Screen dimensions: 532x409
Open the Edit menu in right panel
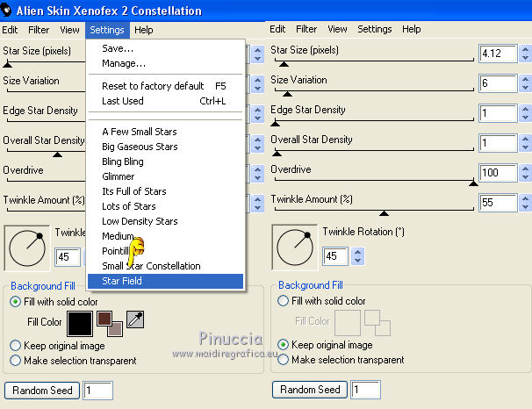277,29
